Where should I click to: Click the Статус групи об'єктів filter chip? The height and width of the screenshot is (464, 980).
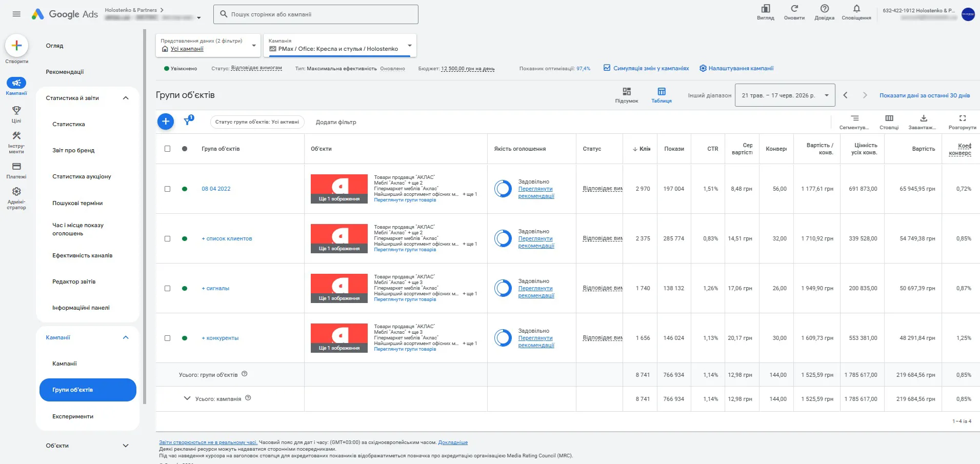click(x=257, y=122)
